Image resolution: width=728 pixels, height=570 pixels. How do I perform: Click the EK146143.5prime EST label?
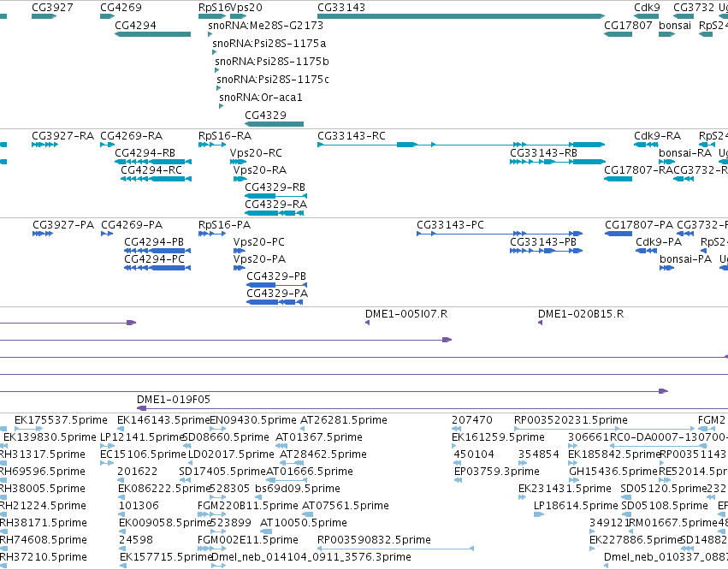click(x=163, y=420)
